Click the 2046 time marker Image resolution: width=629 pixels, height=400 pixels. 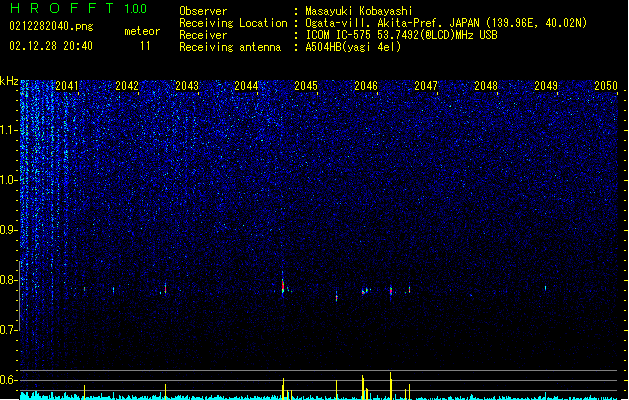(x=366, y=86)
